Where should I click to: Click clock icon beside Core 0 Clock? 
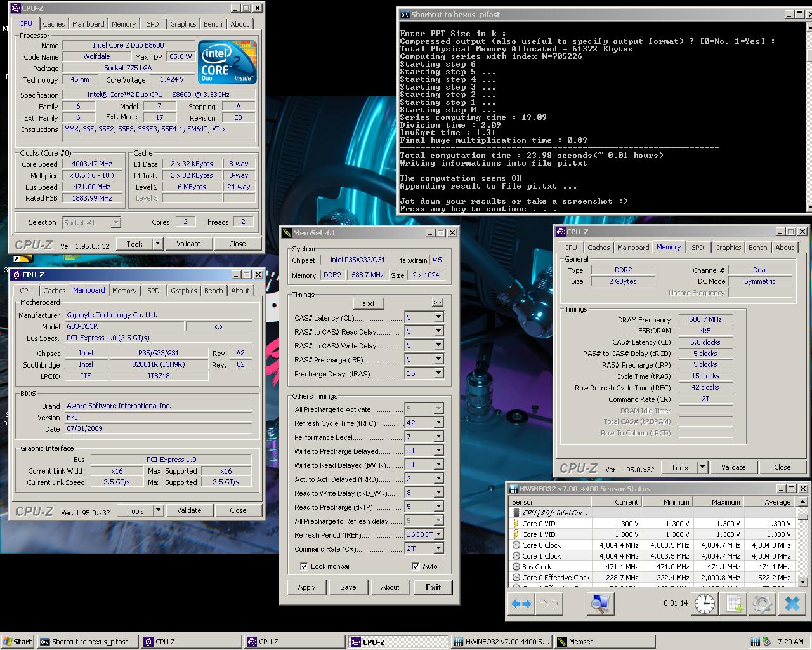tap(516, 545)
